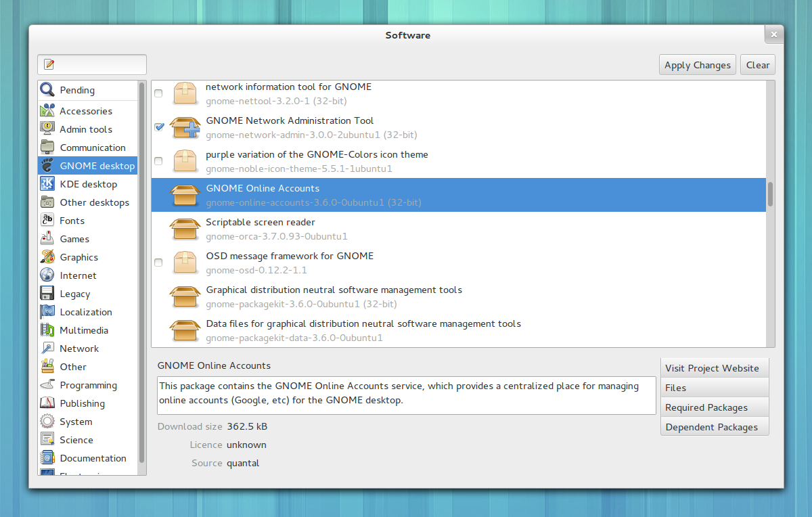Visit Project Website

[x=715, y=368]
